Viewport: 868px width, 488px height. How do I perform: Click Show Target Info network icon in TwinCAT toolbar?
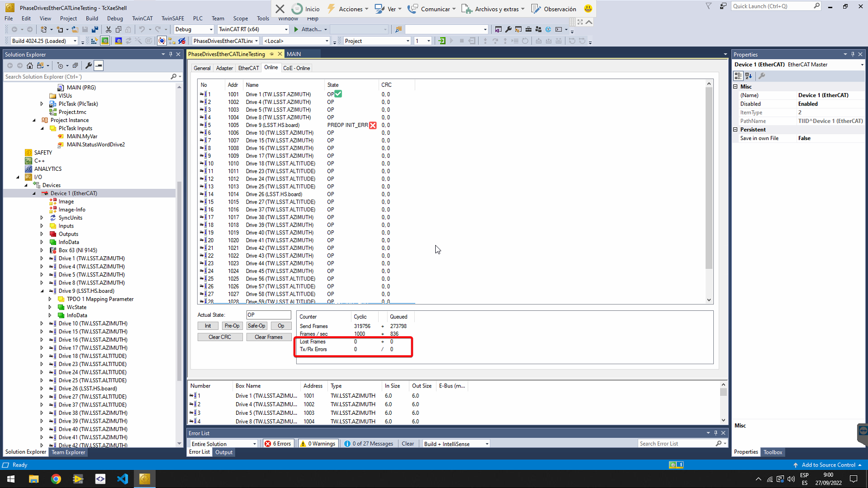pos(172,41)
